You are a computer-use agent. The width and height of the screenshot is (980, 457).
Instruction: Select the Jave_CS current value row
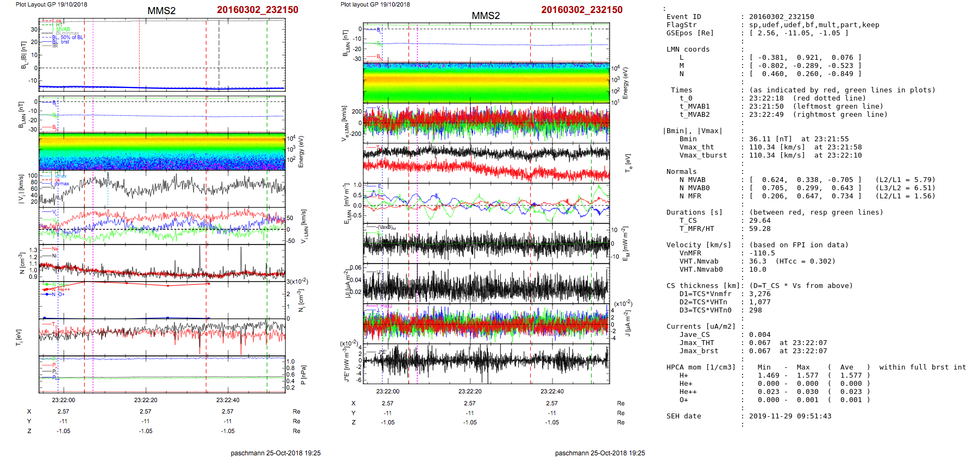click(757, 335)
